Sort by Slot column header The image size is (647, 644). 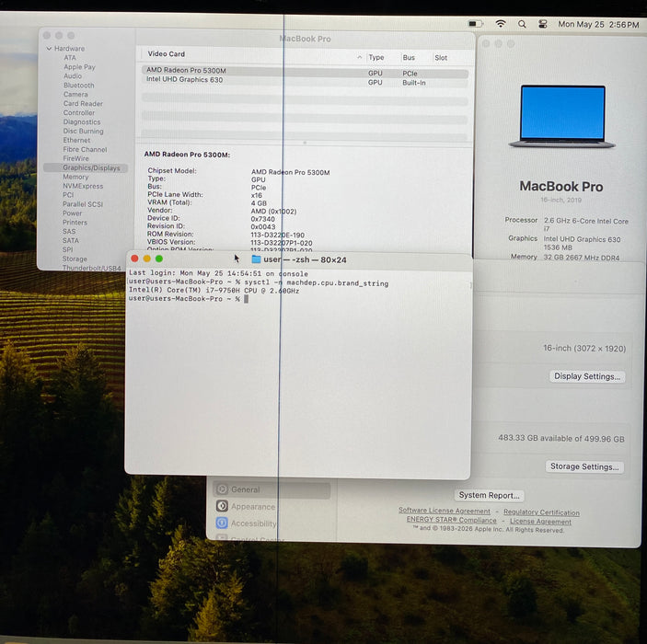(441, 58)
